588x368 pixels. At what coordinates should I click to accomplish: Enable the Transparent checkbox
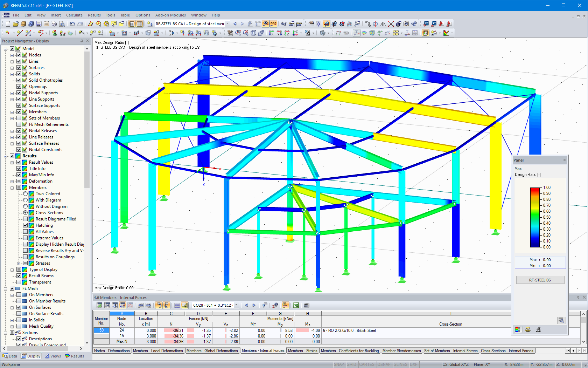pos(19,282)
